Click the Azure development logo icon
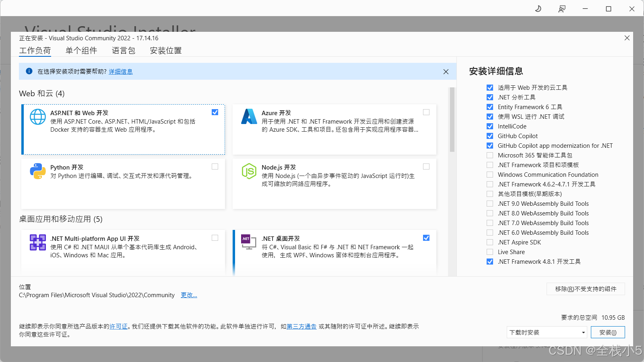Image resolution: width=644 pixels, height=362 pixels. tap(249, 116)
